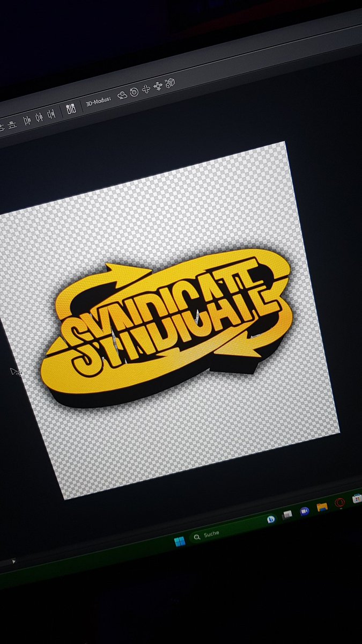
Task: Open the Windows Start menu
Action: point(180,541)
